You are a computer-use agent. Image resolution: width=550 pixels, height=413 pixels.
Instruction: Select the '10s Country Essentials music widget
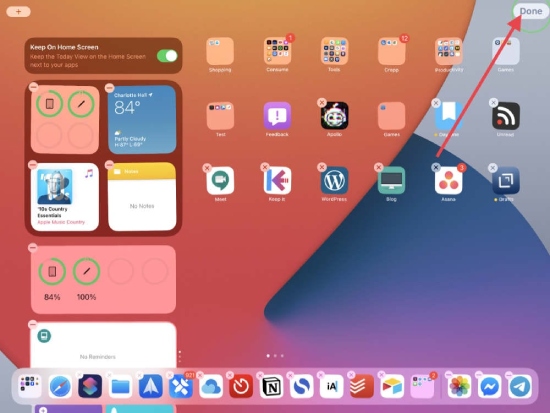(x=65, y=197)
